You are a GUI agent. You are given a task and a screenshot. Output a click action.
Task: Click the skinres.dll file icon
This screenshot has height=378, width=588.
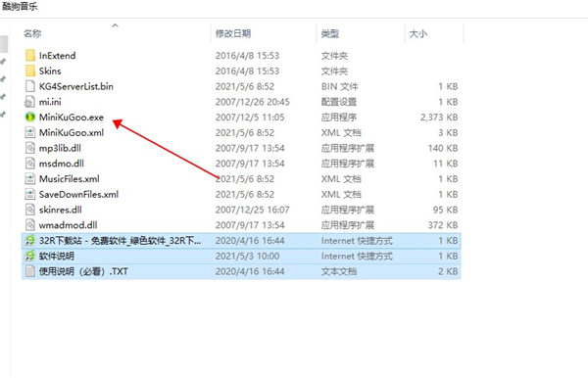coord(30,210)
